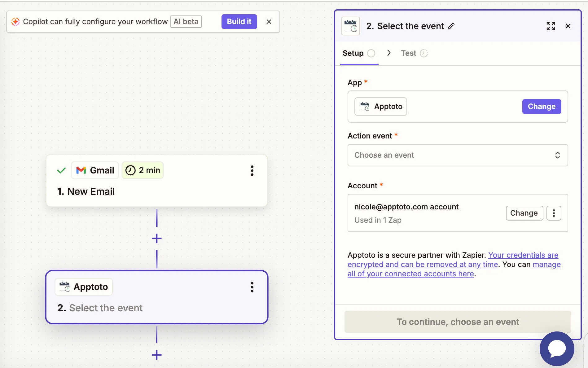Click the plus icon between the two steps

click(x=157, y=238)
